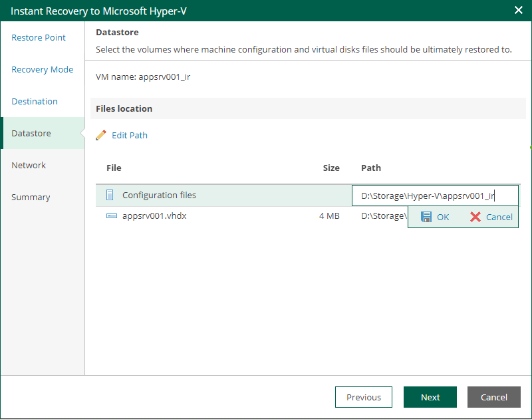
Task: Click the Edit Path pencil icon
Action: tap(101, 135)
